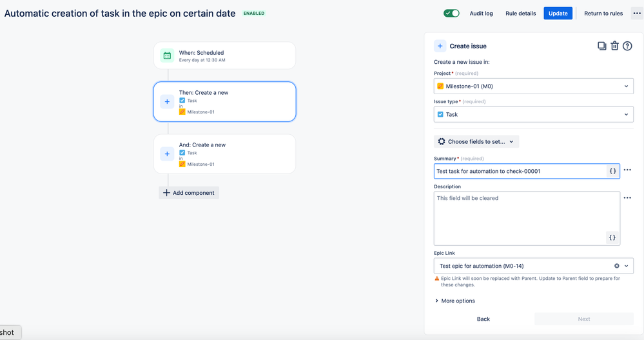Image resolution: width=644 pixels, height=340 pixels.
Task: Click the Update button
Action: click(558, 13)
